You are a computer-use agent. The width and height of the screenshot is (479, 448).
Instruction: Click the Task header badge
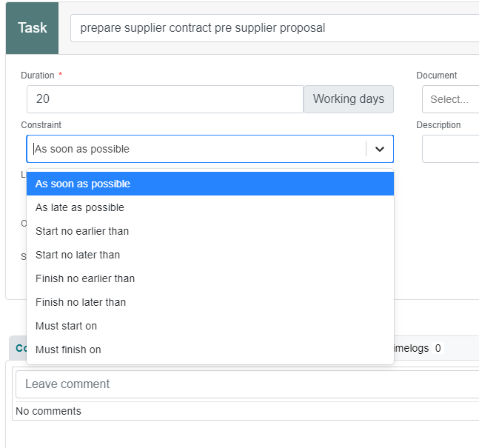click(x=32, y=28)
